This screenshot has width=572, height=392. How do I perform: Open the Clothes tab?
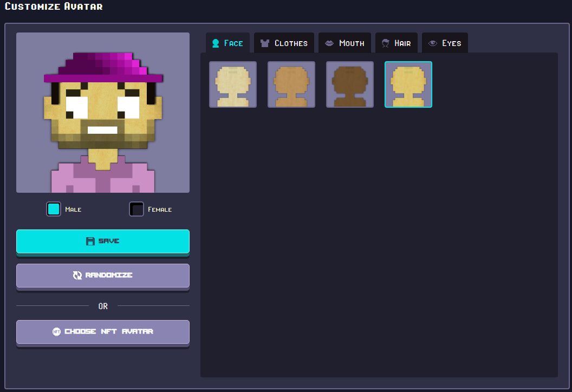point(284,43)
